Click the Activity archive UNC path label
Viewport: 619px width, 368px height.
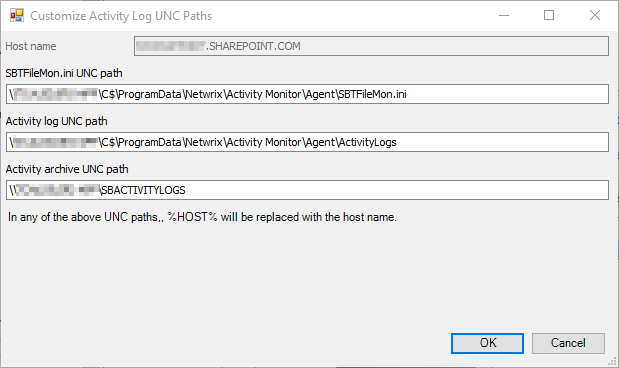tap(67, 169)
